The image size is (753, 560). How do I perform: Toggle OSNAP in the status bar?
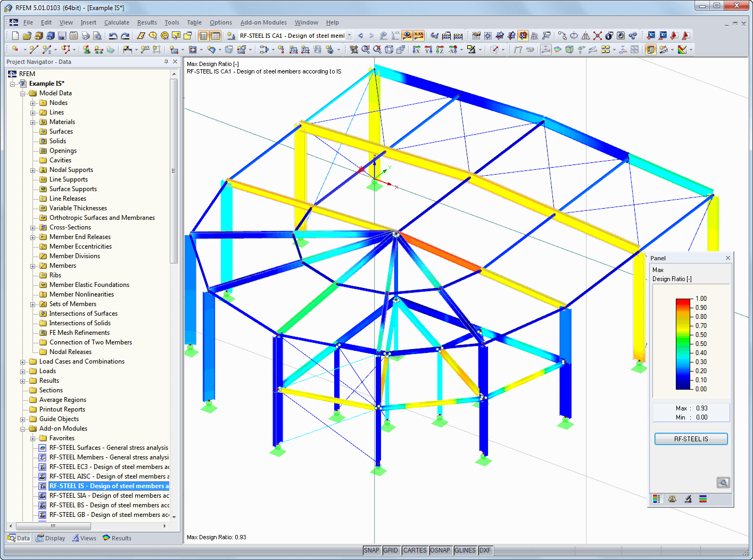(440, 550)
